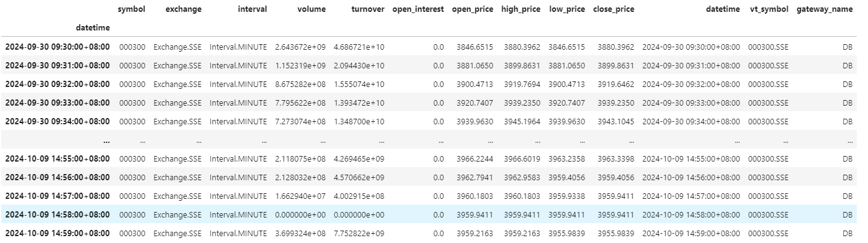Click turnover value 1.555074e+10
The width and height of the screenshot is (868, 243).
[x=359, y=84]
